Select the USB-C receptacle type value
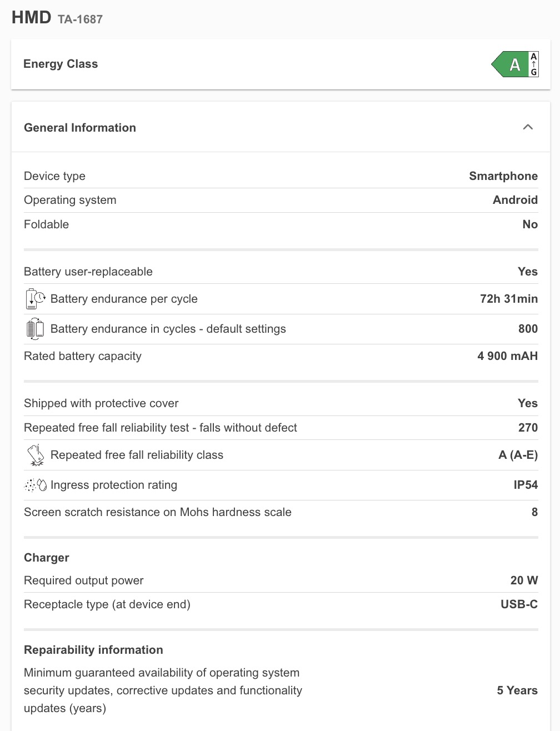Viewport: 560px width, 731px height. tap(519, 604)
